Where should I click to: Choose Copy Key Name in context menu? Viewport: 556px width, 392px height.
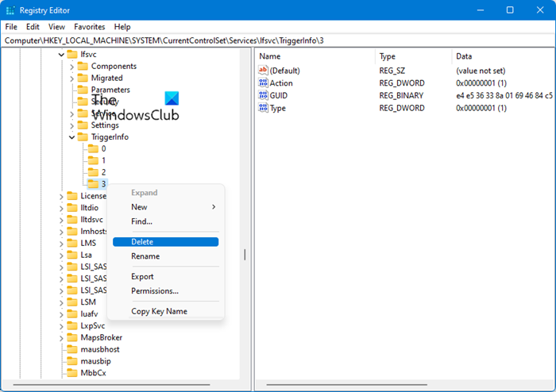165,311
